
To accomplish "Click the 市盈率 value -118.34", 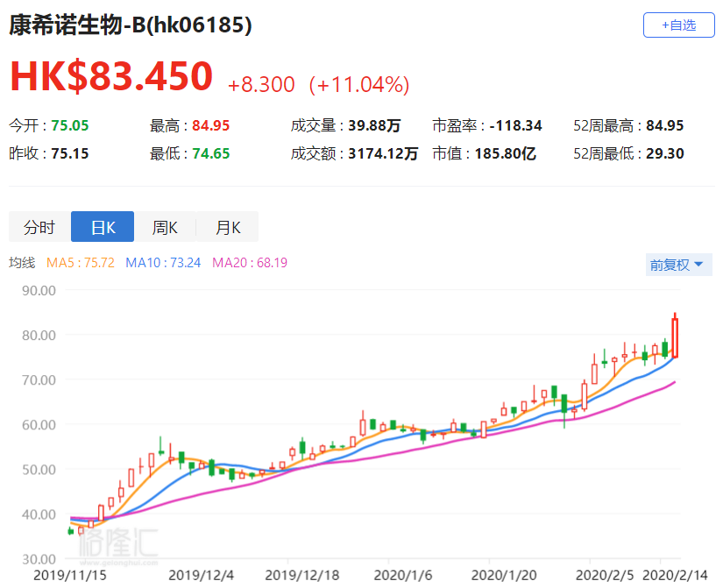I will [515, 125].
